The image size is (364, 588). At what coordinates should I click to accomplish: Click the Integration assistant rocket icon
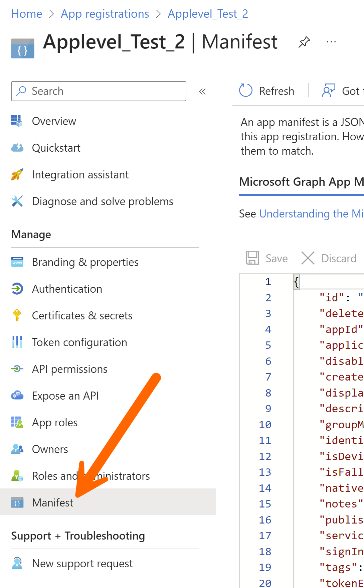tap(17, 174)
